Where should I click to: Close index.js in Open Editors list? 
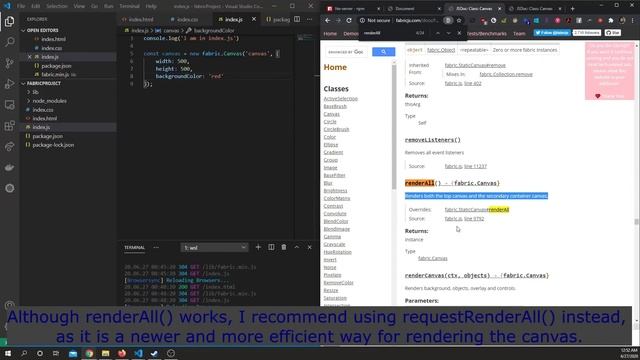29,57
